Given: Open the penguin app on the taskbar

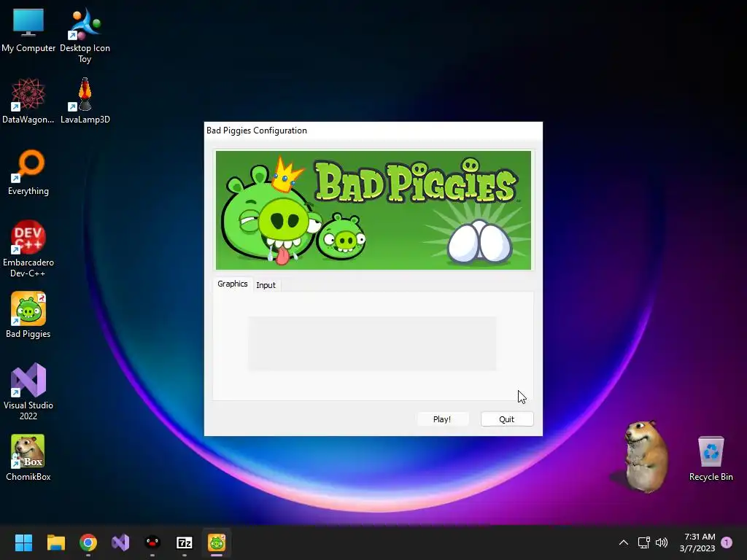Looking at the screenshot, I should (x=152, y=542).
